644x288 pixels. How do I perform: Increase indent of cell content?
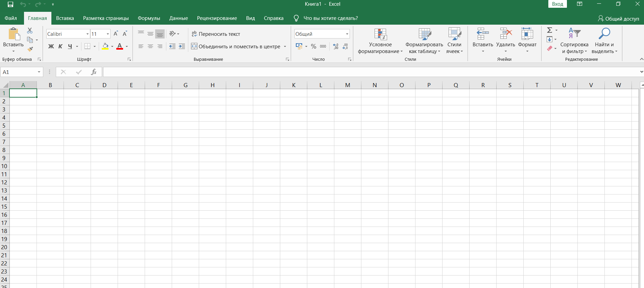tap(182, 46)
